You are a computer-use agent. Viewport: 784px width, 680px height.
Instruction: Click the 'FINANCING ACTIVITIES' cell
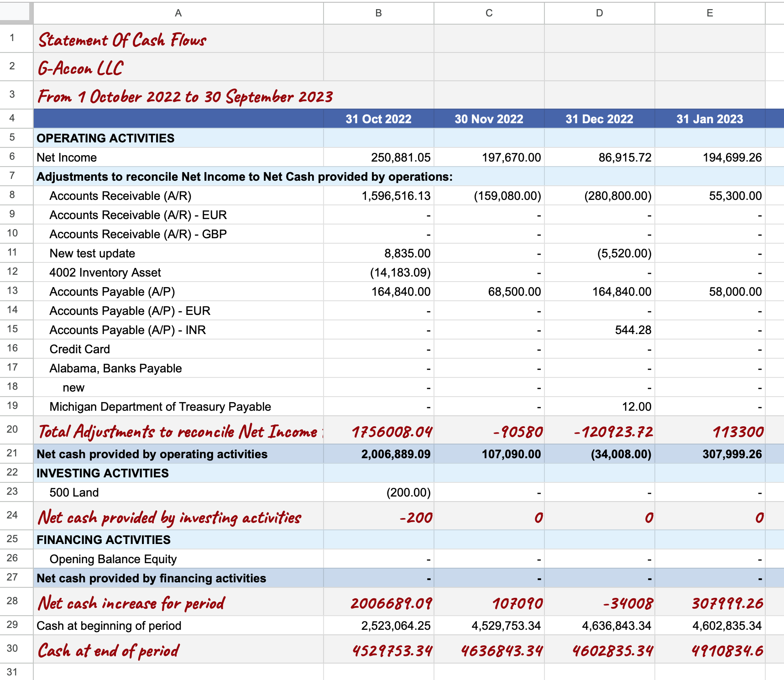pyautogui.click(x=178, y=539)
